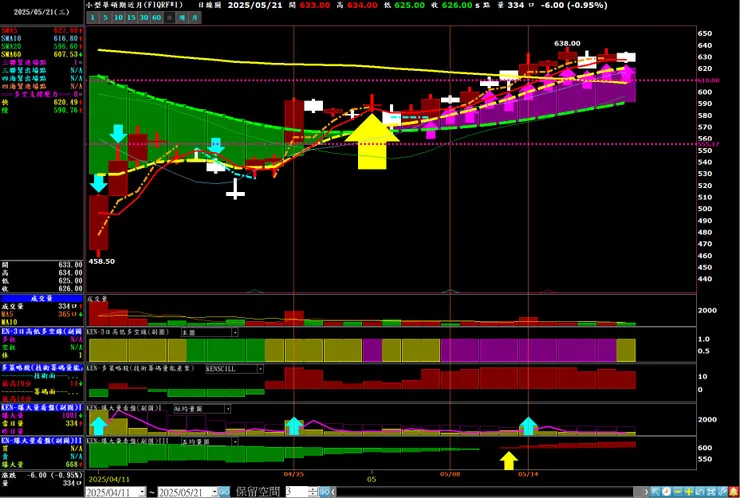Select the KEN-3日高低多空線 left panel header
740x498 pixels.
coord(42,332)
